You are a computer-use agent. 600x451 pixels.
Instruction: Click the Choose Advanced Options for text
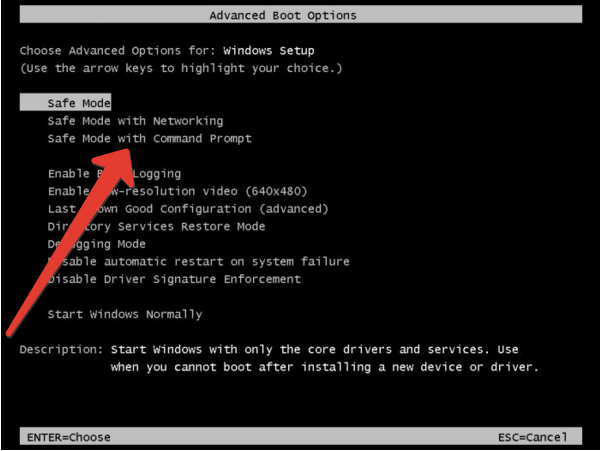(x=118, y=50)
